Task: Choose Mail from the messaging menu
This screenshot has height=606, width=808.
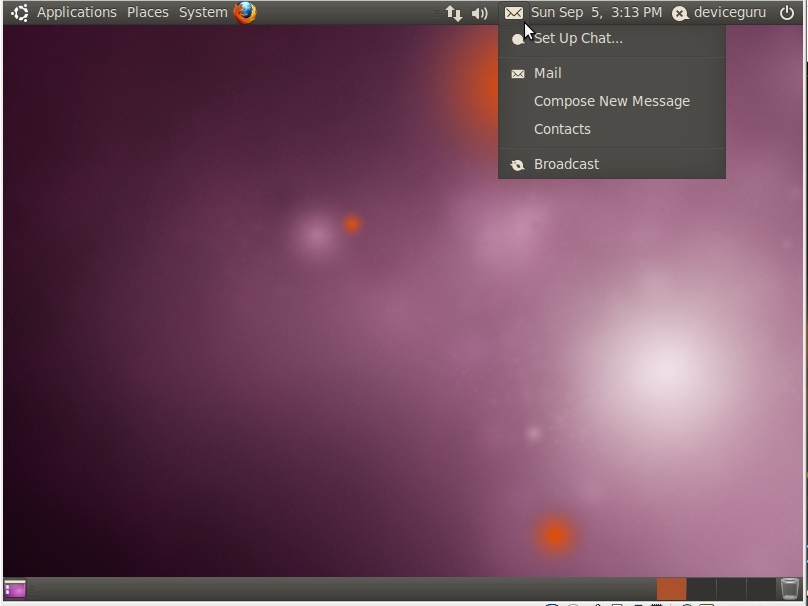Action: pos(612,73)
